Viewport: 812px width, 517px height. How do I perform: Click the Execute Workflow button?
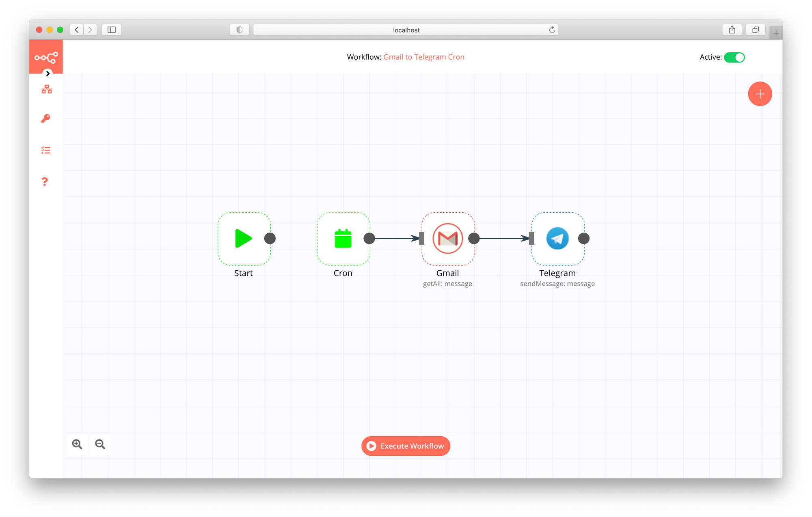406,446
